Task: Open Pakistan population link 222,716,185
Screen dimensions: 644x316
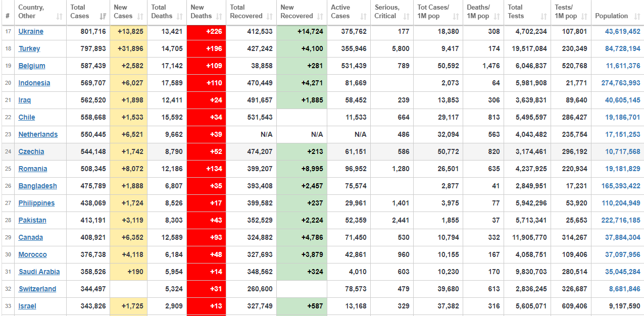Action: coord(621,220)
